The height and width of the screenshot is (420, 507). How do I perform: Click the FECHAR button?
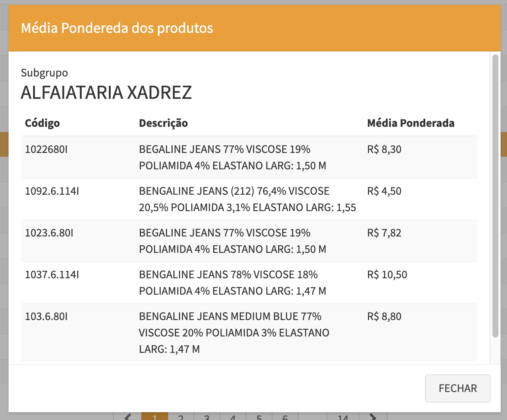457,388
